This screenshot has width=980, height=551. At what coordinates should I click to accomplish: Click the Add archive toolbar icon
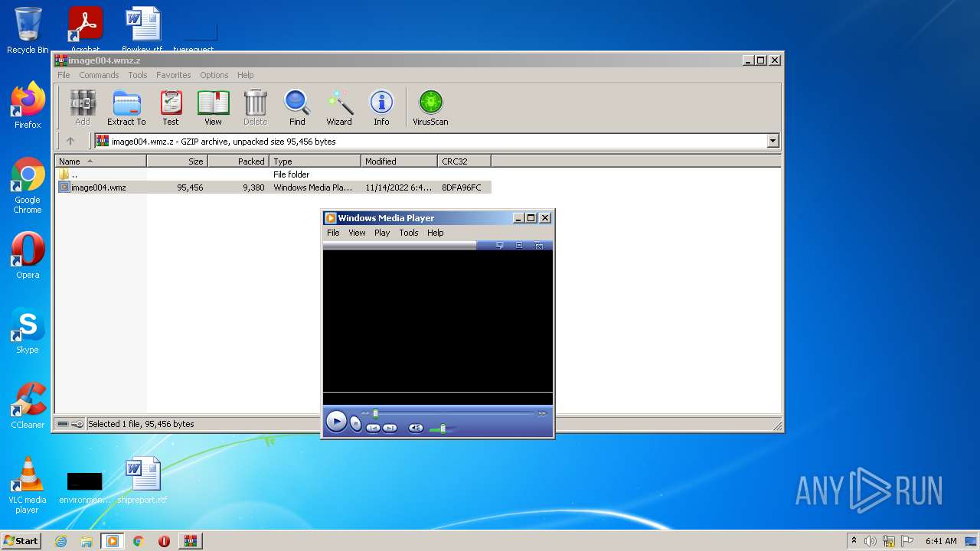[x=83, y=108]
